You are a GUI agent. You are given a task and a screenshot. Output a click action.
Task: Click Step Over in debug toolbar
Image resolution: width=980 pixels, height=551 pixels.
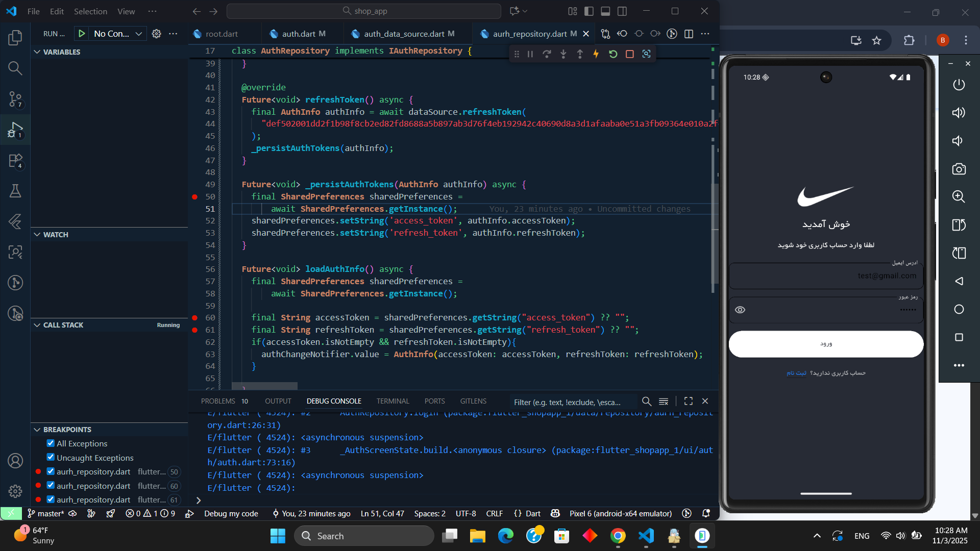pyautogui.click(x=547, y=54)
